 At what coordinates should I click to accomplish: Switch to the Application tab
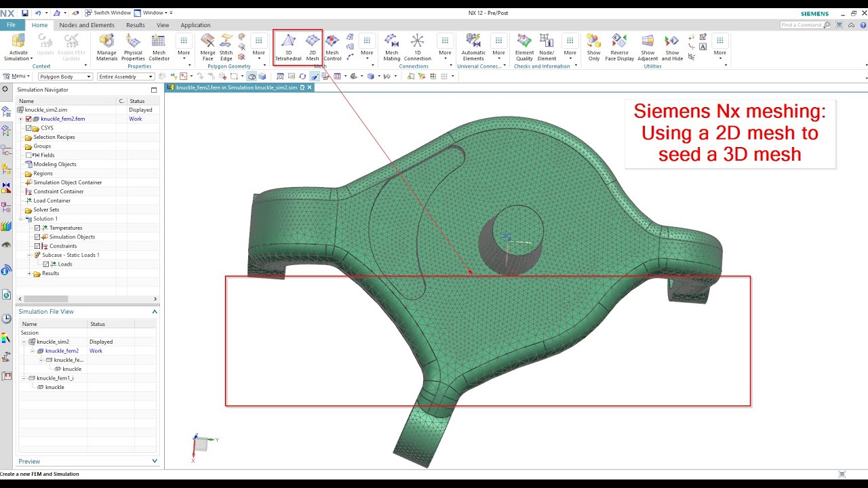195,25
